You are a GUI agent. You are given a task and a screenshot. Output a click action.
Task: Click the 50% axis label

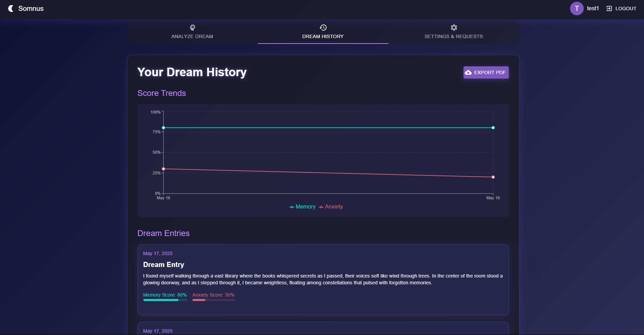tap(156, 152)
